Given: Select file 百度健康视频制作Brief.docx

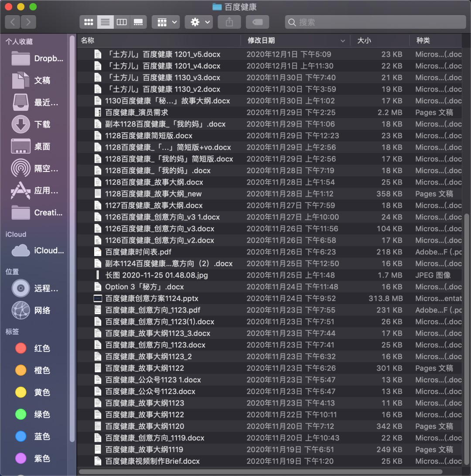Looking at the screenshot, I should (270, 461).
